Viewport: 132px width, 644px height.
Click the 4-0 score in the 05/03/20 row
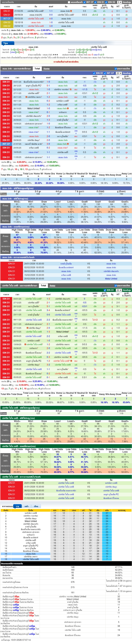pos(51,19)
